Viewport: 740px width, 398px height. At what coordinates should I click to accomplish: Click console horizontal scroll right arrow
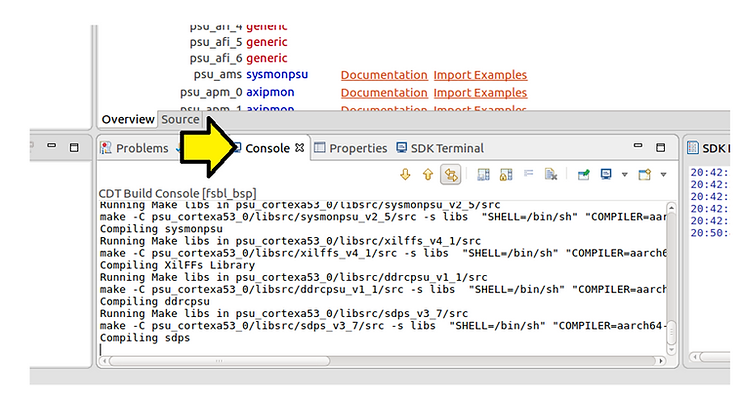661,361
